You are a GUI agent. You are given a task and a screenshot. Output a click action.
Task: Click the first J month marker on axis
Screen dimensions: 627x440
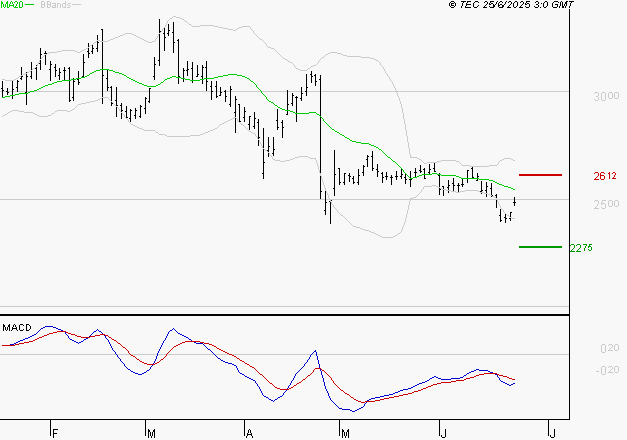coord(443,433)
